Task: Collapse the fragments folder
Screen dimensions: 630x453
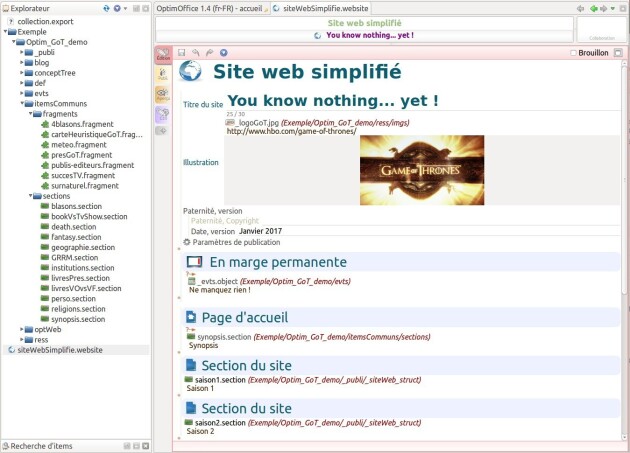Action: (x=31, y=114)
